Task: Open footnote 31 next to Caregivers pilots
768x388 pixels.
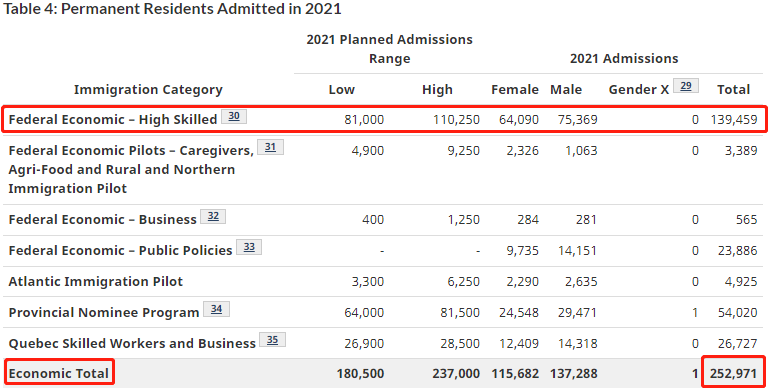Action: (x=270, y=147)
